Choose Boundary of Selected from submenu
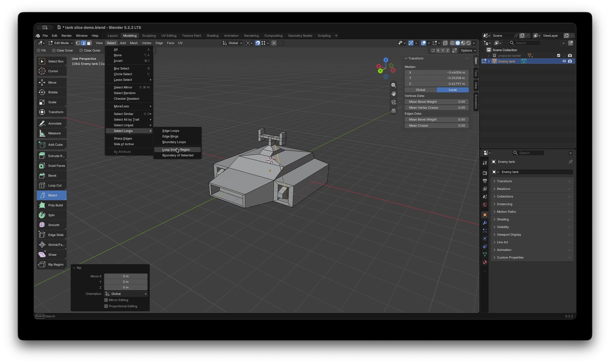The image size is (610, 364). [177, 155]
